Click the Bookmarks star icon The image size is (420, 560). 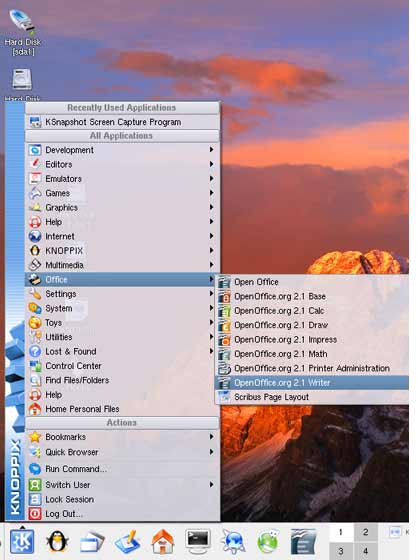tap(35, 437)
